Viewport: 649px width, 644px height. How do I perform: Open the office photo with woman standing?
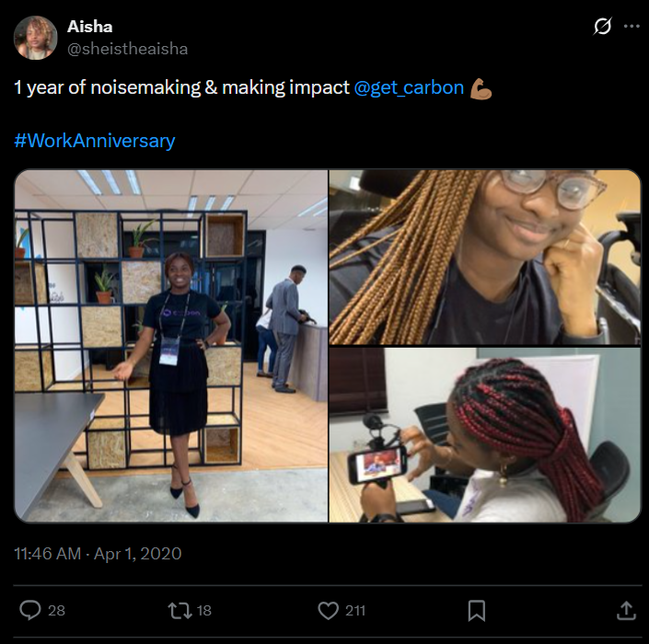tap(171, 346)
